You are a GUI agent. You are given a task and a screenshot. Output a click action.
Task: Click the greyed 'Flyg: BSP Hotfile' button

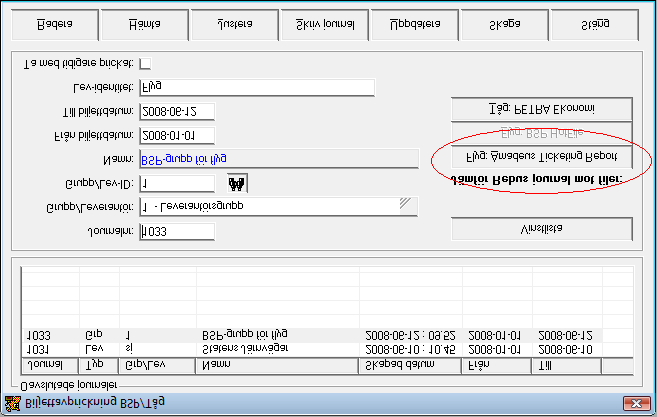542,133
